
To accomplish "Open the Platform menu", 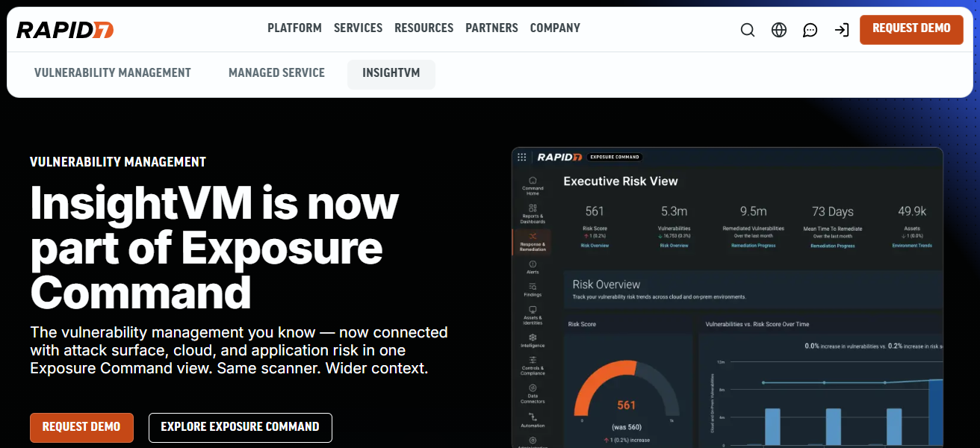I will click(294, 28).
